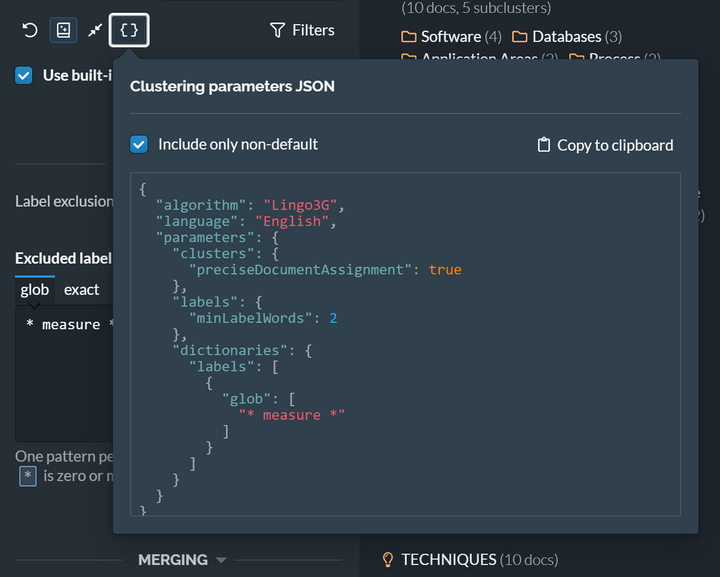Switch to the glob tab
The width and height of the screenshot is (720, 577).
coord(34,290)
